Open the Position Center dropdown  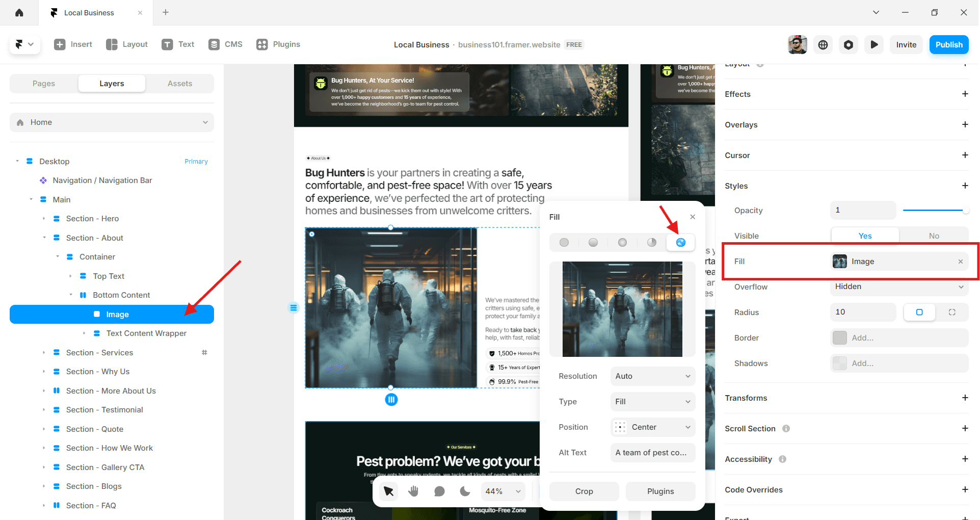[x=652, y=427]
